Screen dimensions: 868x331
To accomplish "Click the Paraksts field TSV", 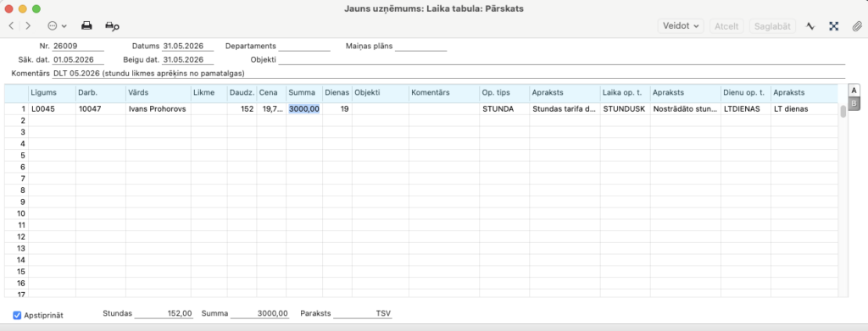I will click(363, 313).
